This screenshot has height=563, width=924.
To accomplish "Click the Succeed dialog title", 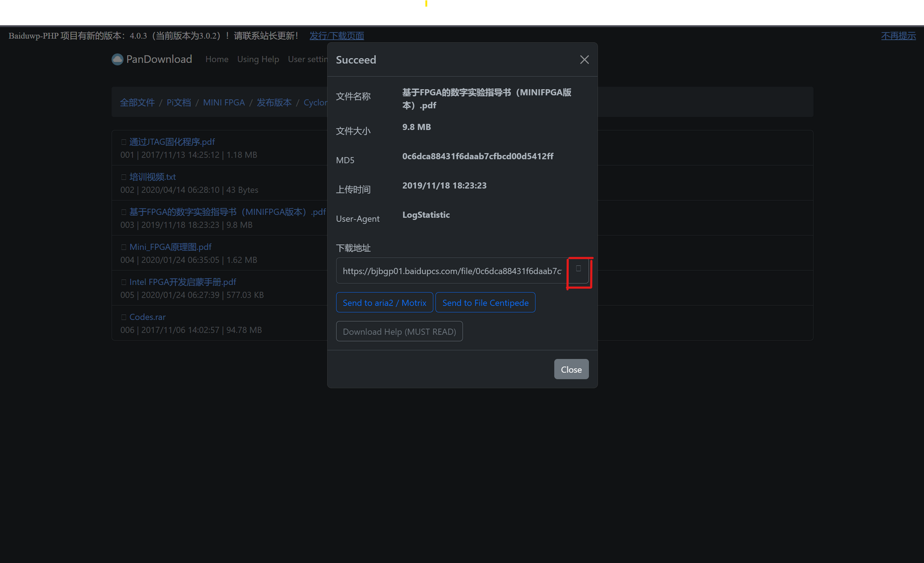I will 356,60.
